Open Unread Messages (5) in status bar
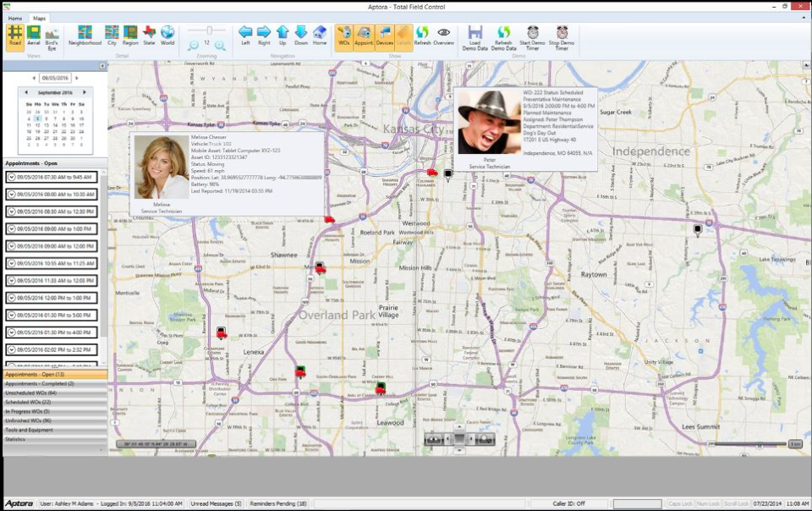Viewport: 812px width, 511px height. pos(216,503)
